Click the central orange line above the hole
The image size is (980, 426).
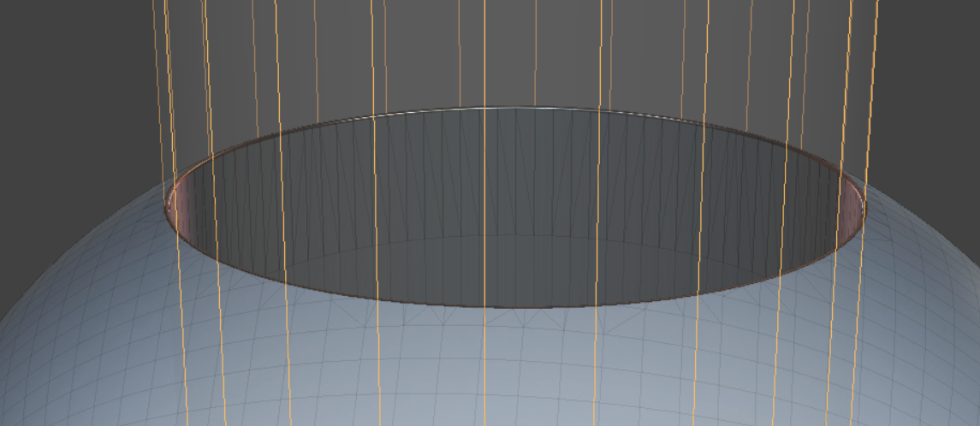[484, 51]
